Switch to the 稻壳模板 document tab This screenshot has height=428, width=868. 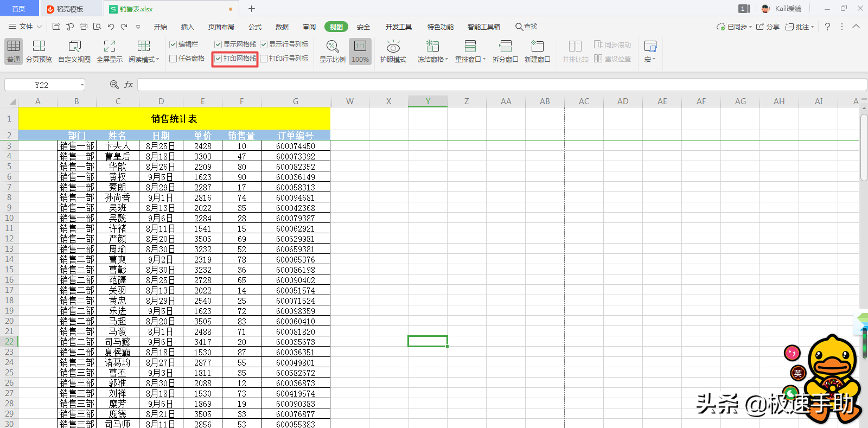click(70, 9)
